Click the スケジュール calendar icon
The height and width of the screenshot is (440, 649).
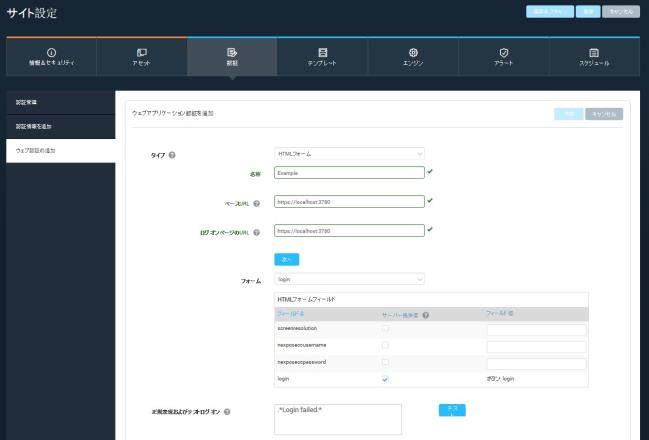(594, 52)
